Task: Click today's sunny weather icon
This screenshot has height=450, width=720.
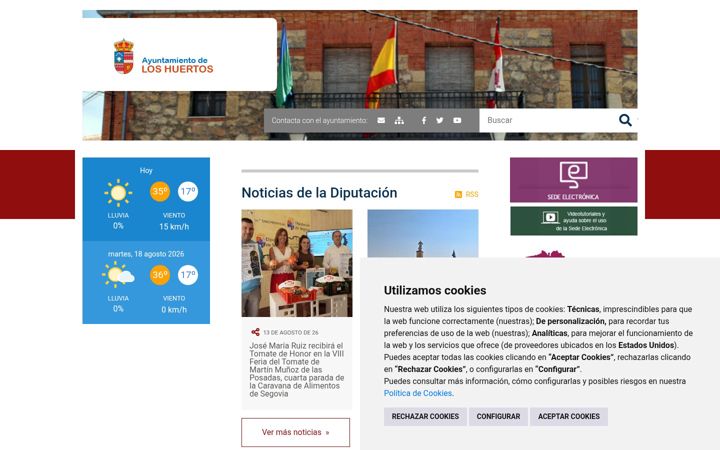Action: pos(118,192)
